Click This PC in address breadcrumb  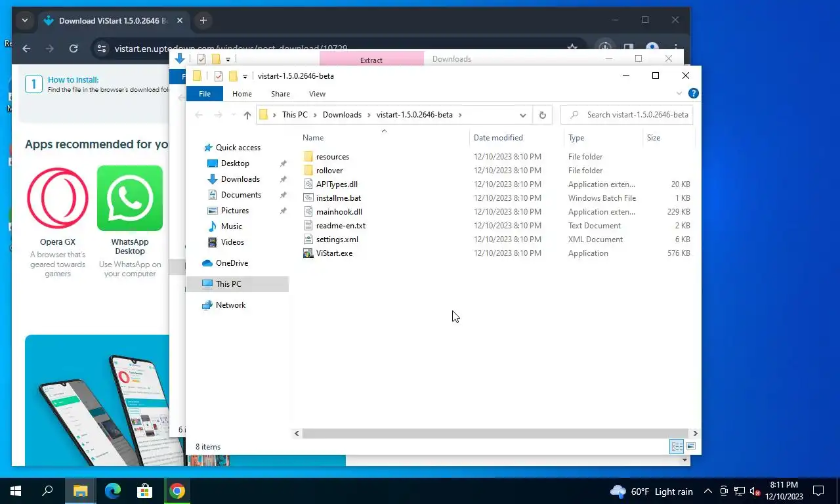295,115
